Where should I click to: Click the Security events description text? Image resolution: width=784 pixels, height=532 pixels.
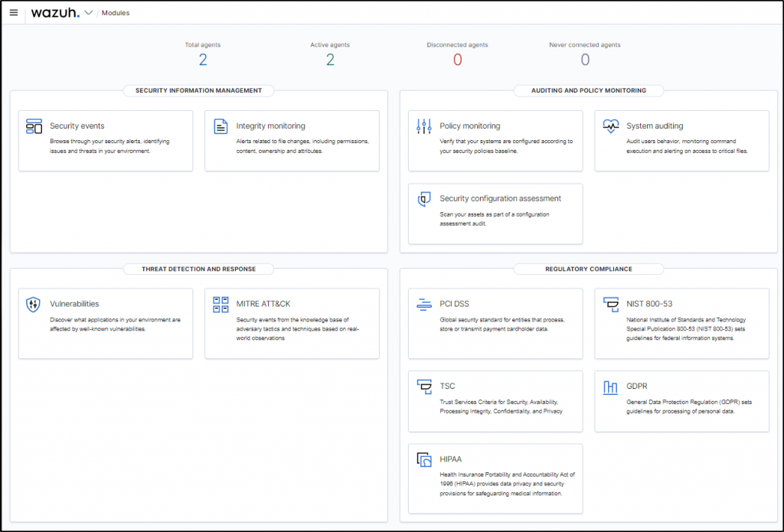point(109,146)
